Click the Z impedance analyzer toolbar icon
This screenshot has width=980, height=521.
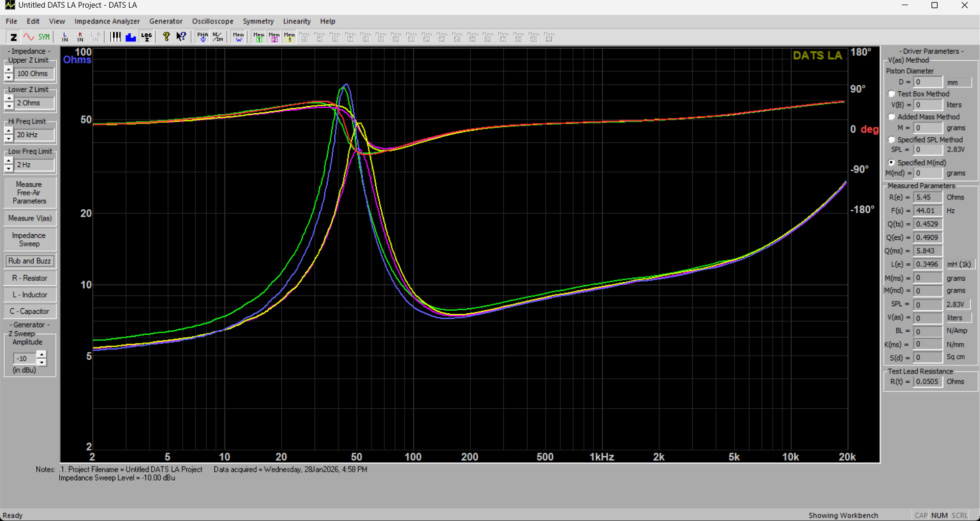pos(13,37)
